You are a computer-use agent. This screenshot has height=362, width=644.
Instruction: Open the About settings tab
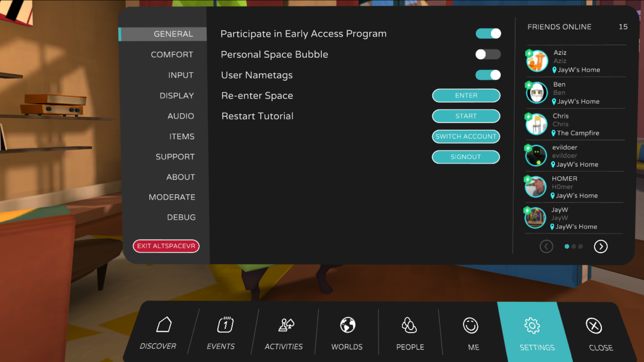(180, 177)
